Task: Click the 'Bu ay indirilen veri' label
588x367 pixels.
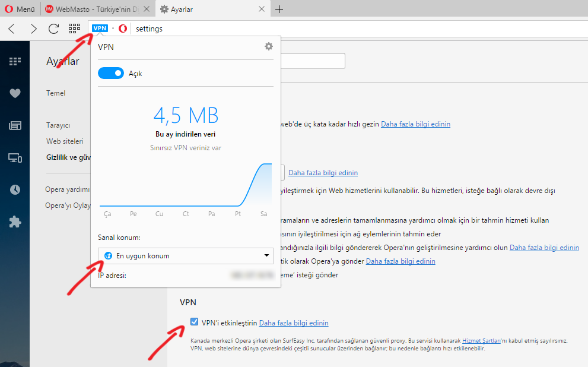Action: coord(186,134)
